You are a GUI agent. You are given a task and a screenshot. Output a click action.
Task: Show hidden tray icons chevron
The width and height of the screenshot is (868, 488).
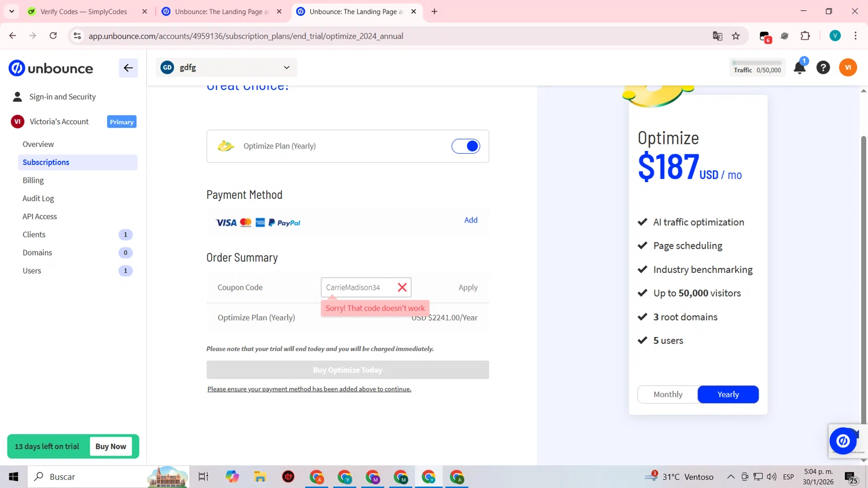pyautogui.click(x=731, y=477)
